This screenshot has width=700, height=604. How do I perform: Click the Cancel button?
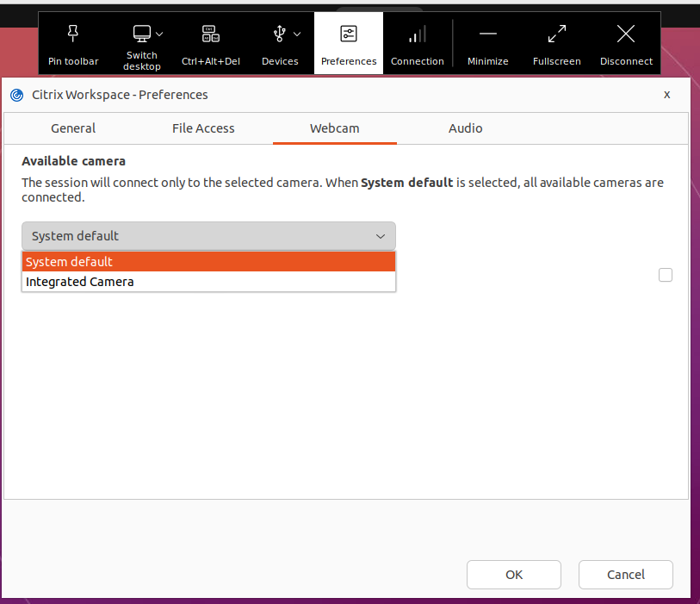click(x=626, y=575)
